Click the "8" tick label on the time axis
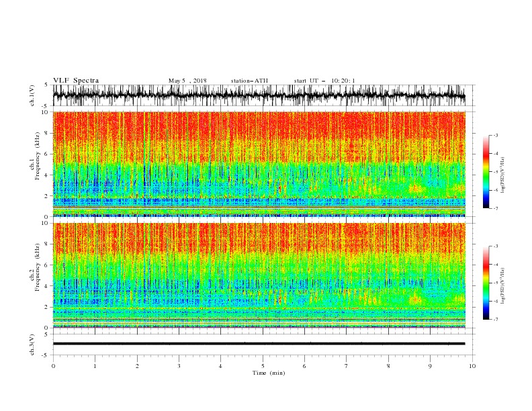 [388, 366]
